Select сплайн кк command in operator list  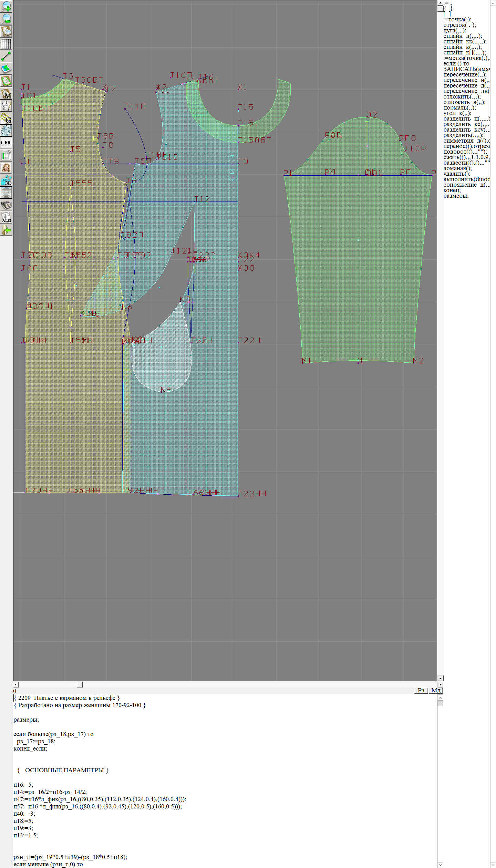[464, 41]
